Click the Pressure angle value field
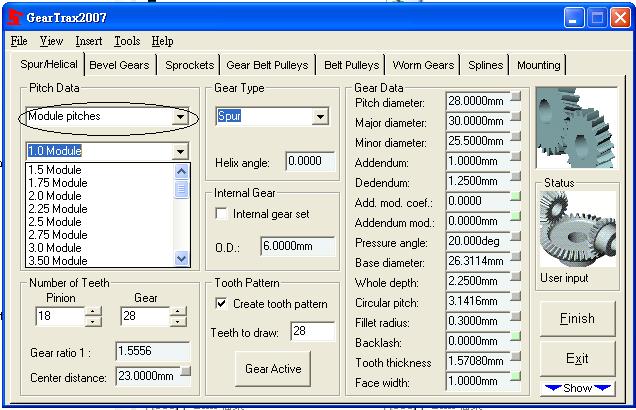Image resolution: width=636 pixels, height=410 pixels. click(478, 241)
